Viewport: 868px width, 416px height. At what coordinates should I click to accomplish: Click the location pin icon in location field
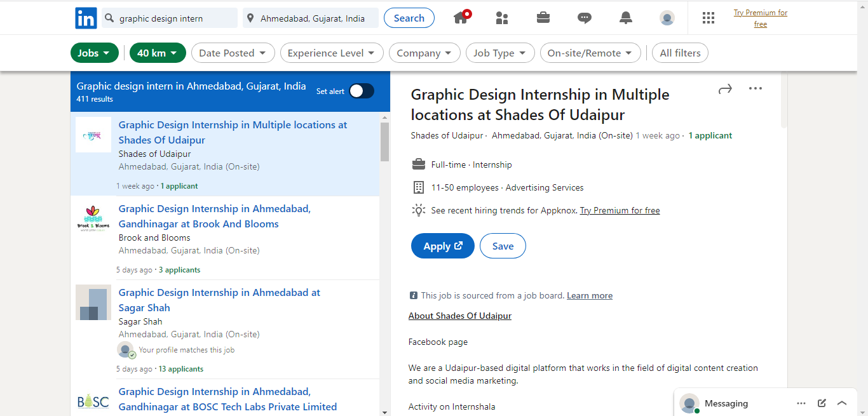(251, 18)
